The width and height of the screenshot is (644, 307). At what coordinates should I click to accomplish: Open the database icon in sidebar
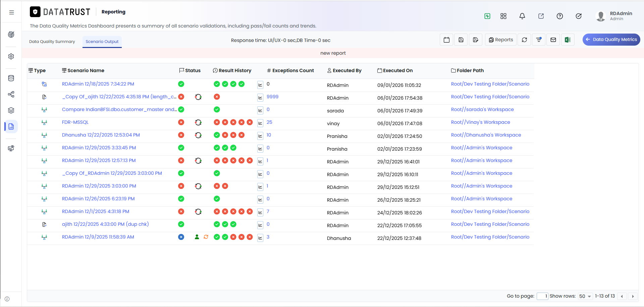click(x=11, y=78)
